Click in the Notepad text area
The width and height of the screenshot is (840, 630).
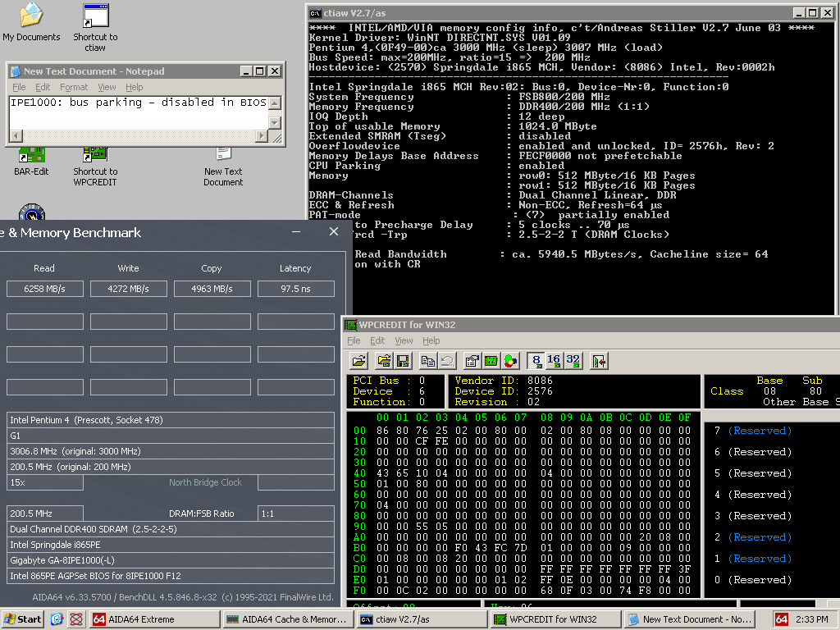(139, 112)
